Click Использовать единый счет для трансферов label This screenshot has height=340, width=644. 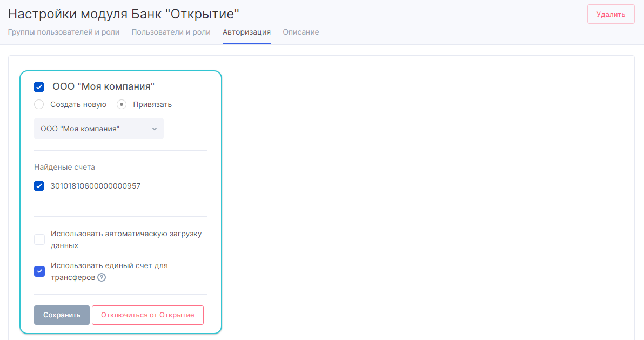tap(109, 271)
